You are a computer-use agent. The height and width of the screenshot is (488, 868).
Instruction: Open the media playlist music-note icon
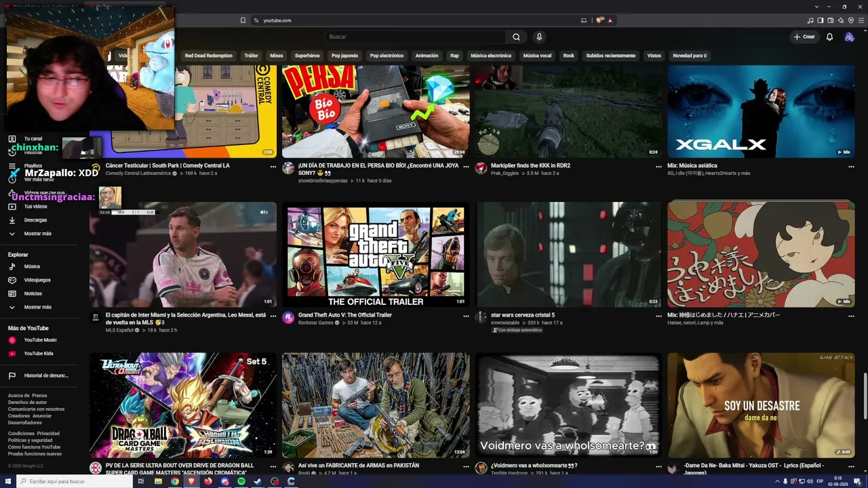coord(811,20)
